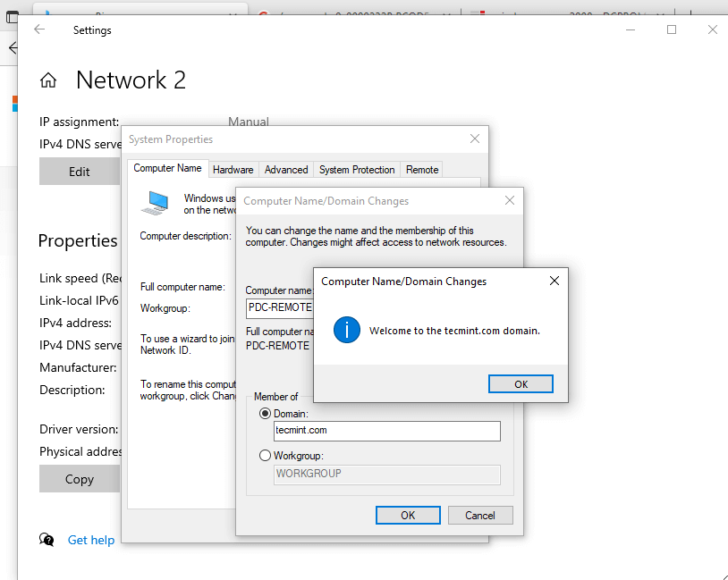This screenshot has height=580, width=728.
Task: Open the System Protection tab
Action: [x=357, y=170]
